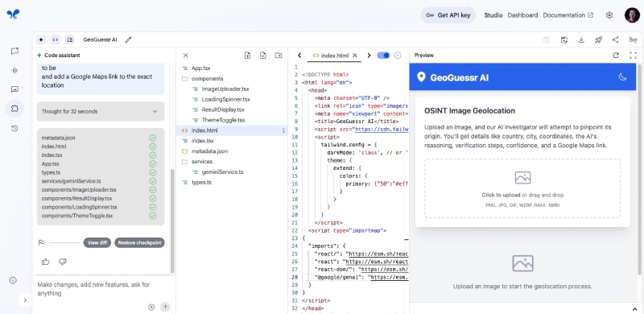Share the app using share icon
This screenshot has width=644, height=314.
tap(615, 40)
